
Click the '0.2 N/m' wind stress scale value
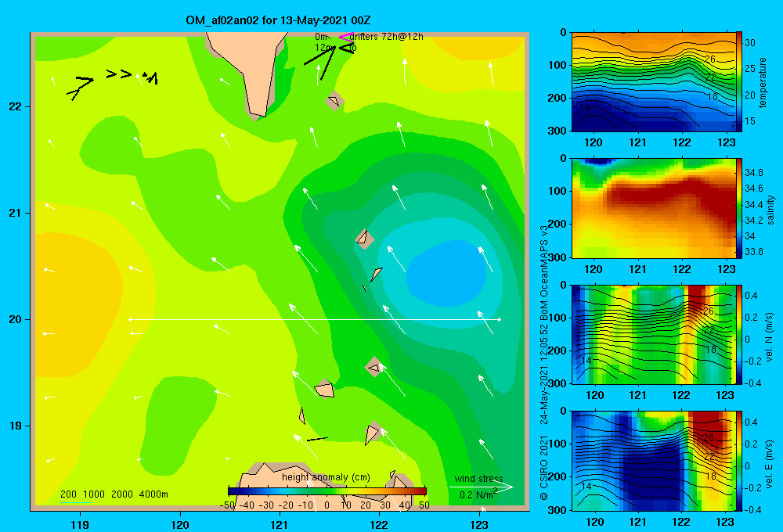[x=478, y=494]
